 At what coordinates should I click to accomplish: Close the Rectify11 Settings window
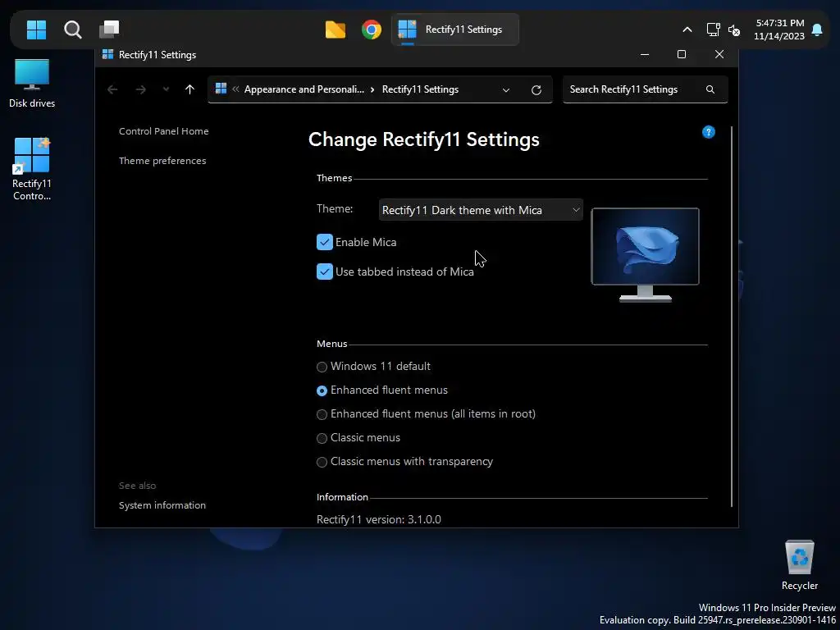(x=719, y=54)
